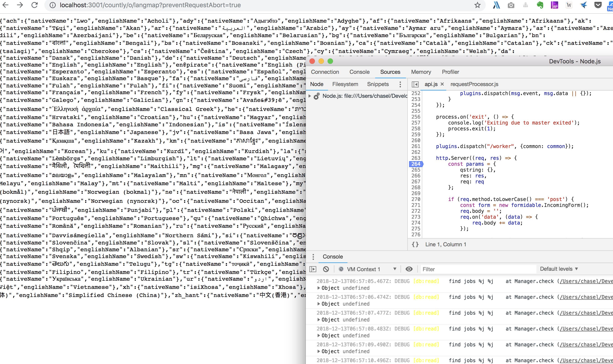Pretty print api.js with braces icon

pyautogui.click(x=415, y=244)
